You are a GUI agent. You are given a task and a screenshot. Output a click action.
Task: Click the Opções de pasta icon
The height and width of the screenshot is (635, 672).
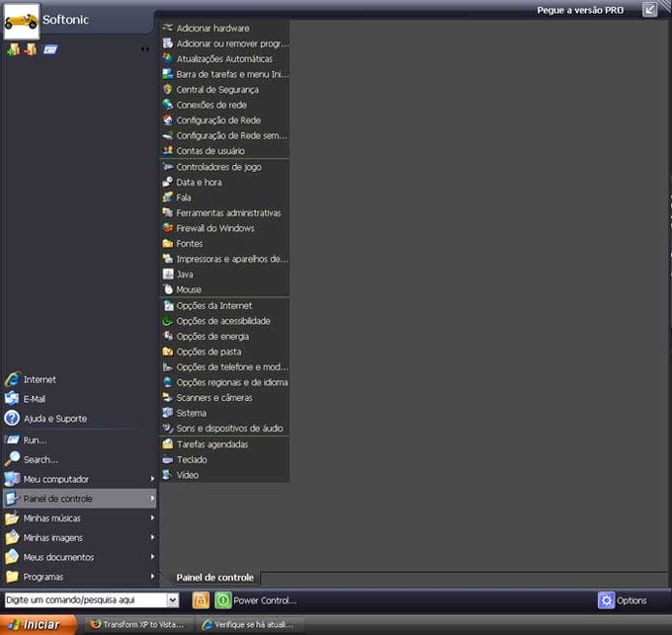pyautogui.click(x=168, y=352)
